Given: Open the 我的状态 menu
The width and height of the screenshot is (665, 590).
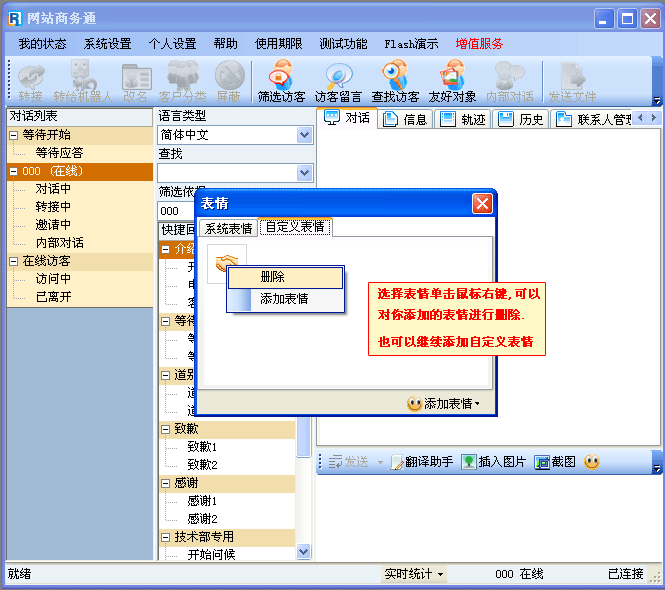Looking at the screenshot, I should pyautogui.click(x=42, y=44).
